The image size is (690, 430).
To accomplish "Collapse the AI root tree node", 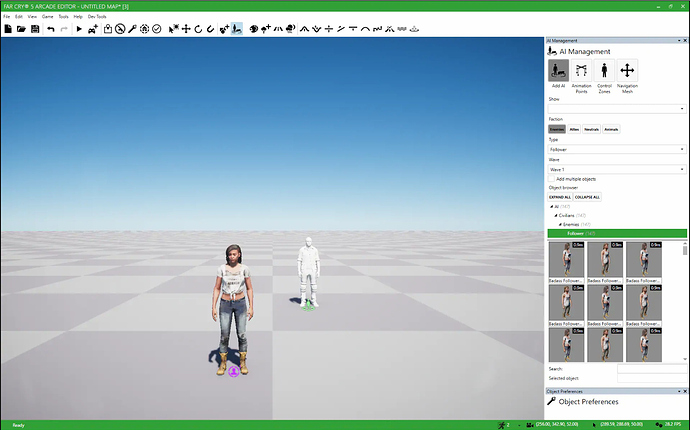I will coord(551,206).
